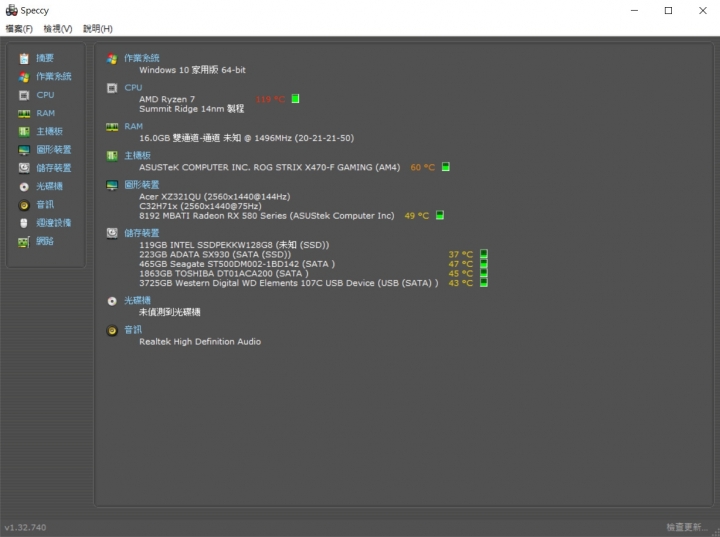This screenshot has width=720, height=537.
Task: Click the text Summit Ridge 14nm 製程
Action: [191, 109]
